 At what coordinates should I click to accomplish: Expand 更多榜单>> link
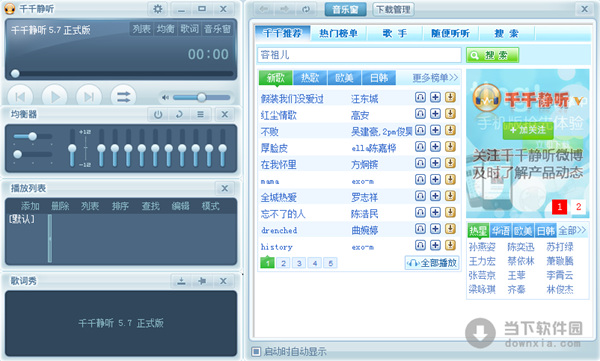(435, 78)
